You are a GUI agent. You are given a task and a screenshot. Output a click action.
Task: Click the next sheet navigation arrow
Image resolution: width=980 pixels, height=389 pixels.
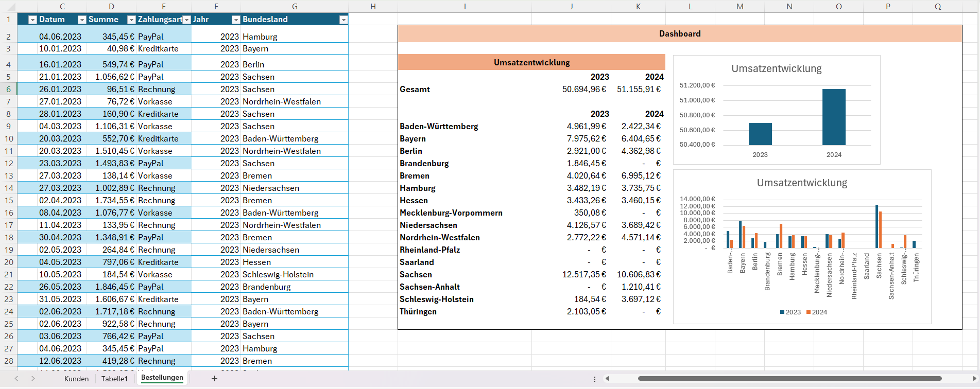(x=33, y=379)
